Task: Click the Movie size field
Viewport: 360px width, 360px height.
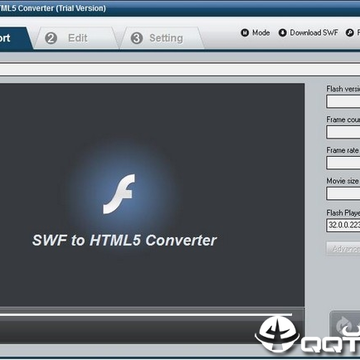Action: pyautogui.click(x=343, y=194)
